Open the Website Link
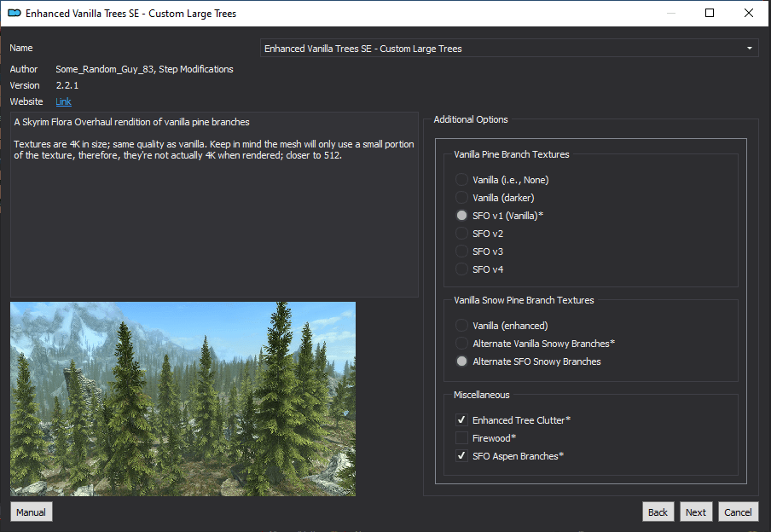 click(x=63, y=101)
